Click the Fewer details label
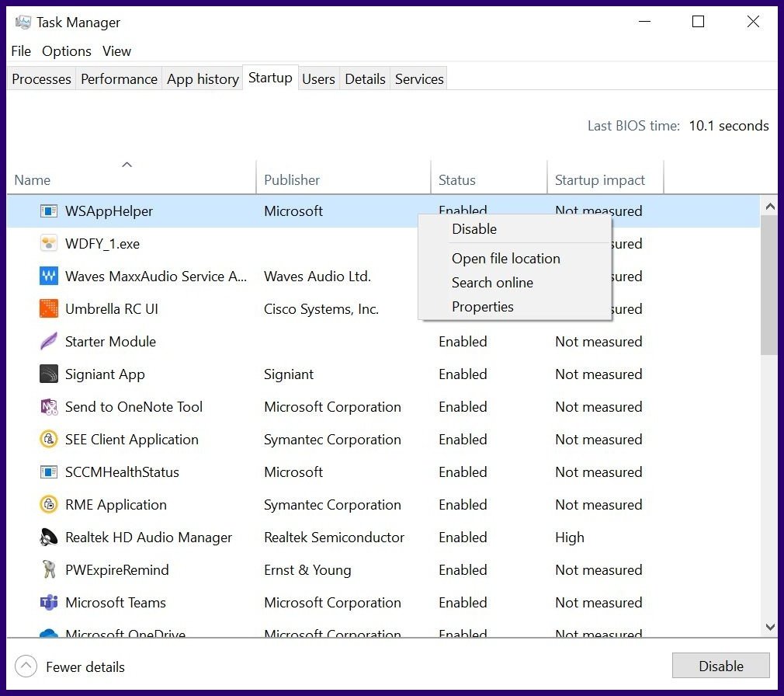This screenshot has width=784, height=696. 85,667
